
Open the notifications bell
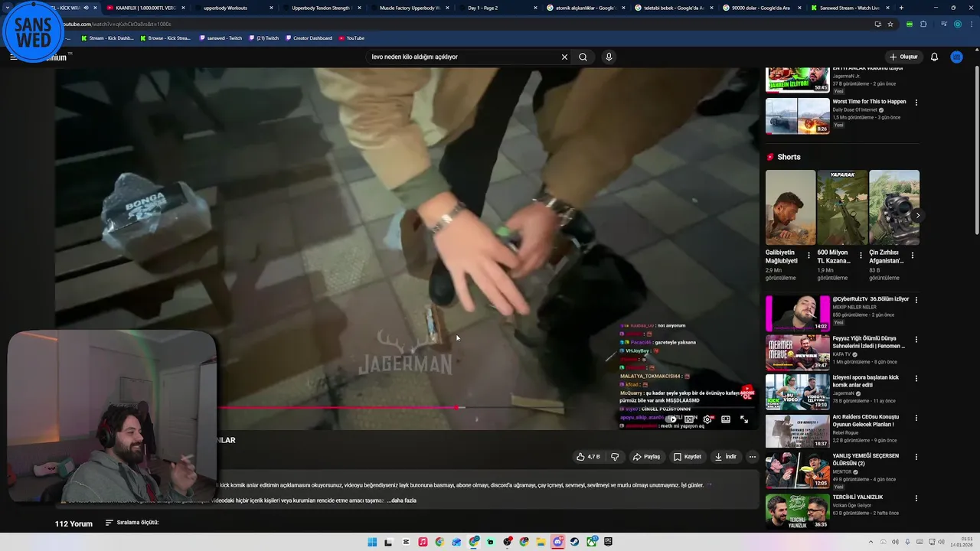tap(934, 57)
